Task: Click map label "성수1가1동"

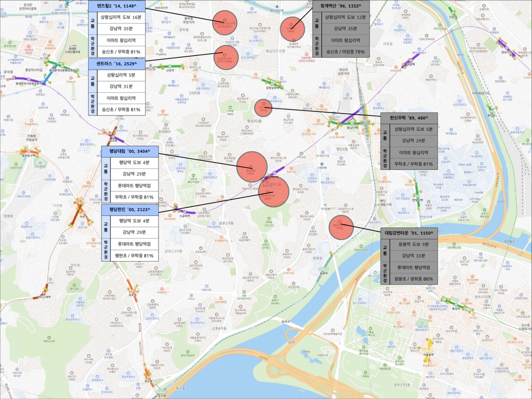Action: pos(402,385)
